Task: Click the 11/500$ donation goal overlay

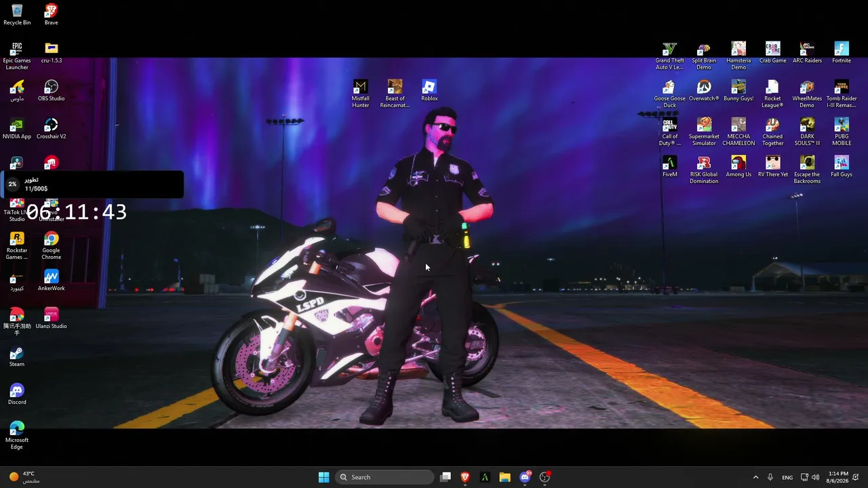Action: click(94, 184)
